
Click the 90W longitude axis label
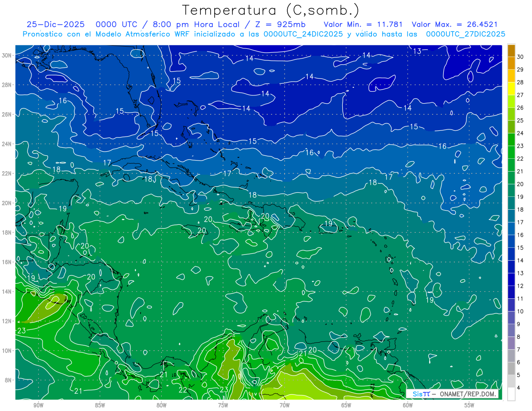[x=38, y=406]
